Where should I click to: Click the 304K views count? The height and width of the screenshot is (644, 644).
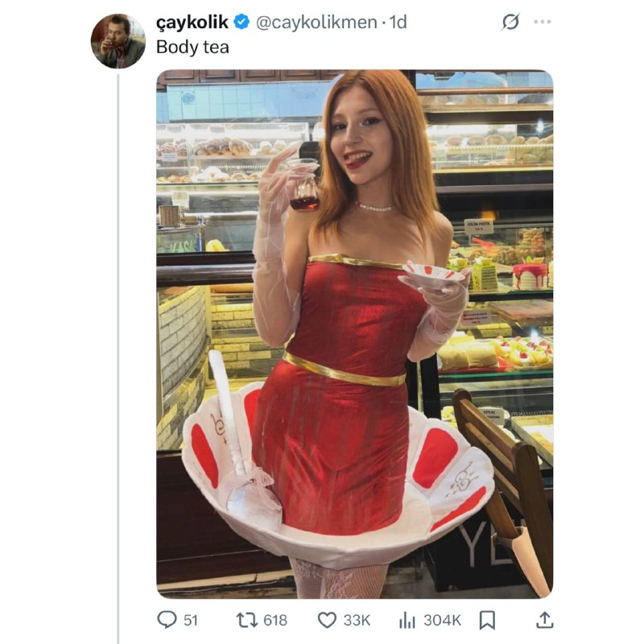(x=442, y=620)
